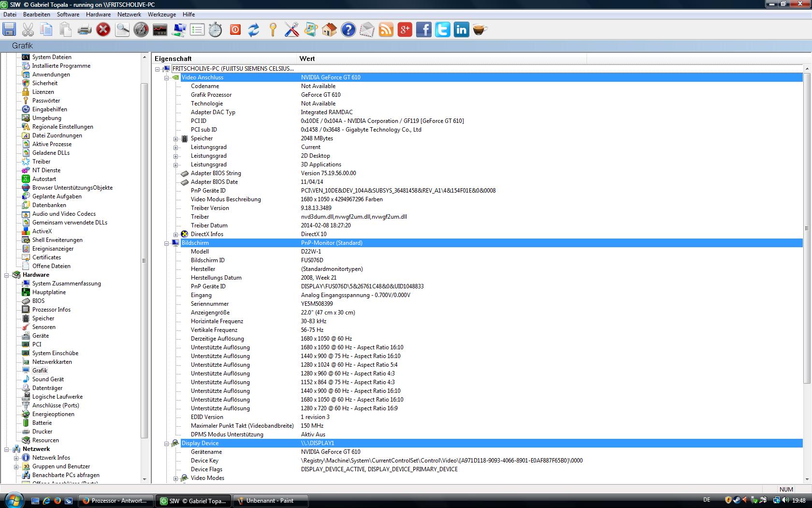This screenshot has height=508, width=812.
Task: Click the orange RSS feed icon
Action: coord(386,30)
